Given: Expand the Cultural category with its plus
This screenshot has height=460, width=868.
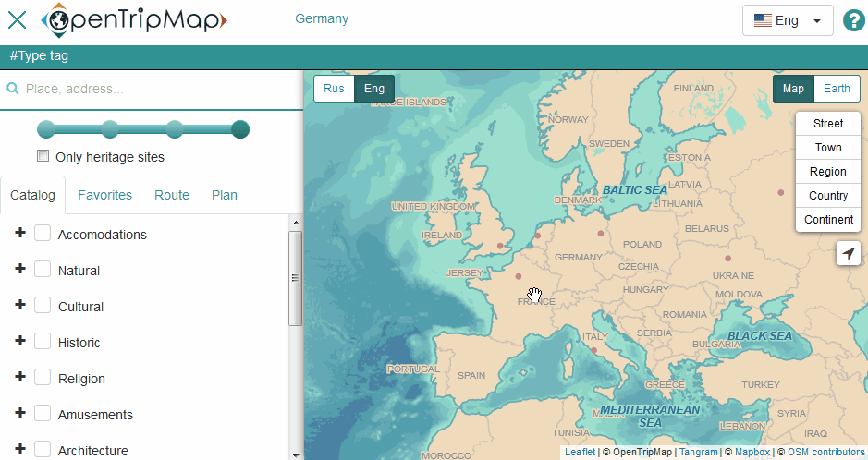Looking at the screenshot, I should tap(20, 305).
